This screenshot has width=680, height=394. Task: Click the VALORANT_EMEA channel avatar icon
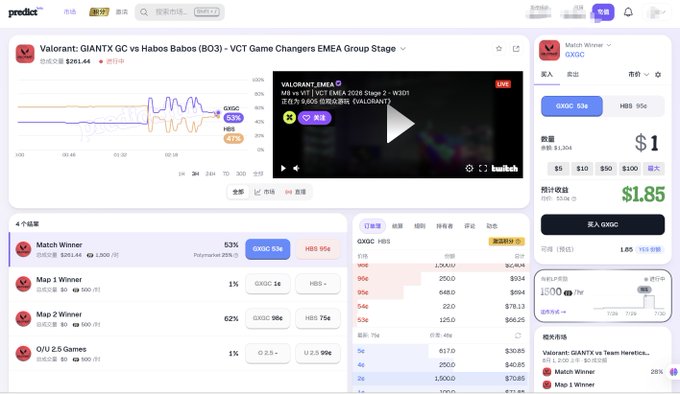coord(289,117)
